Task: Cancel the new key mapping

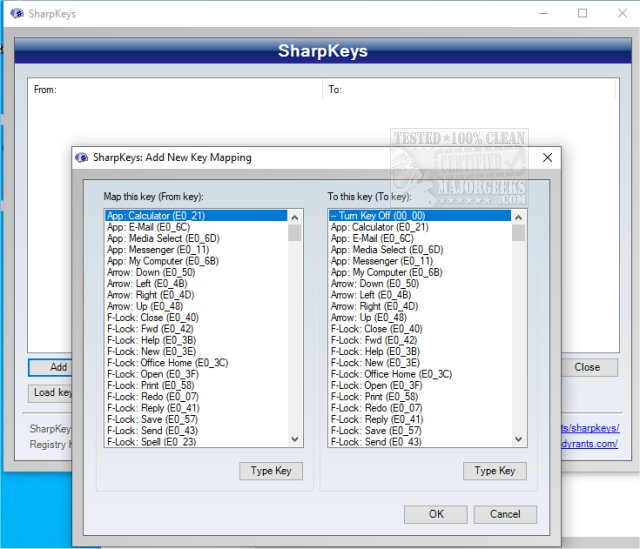Action: (x=505, y=514)
